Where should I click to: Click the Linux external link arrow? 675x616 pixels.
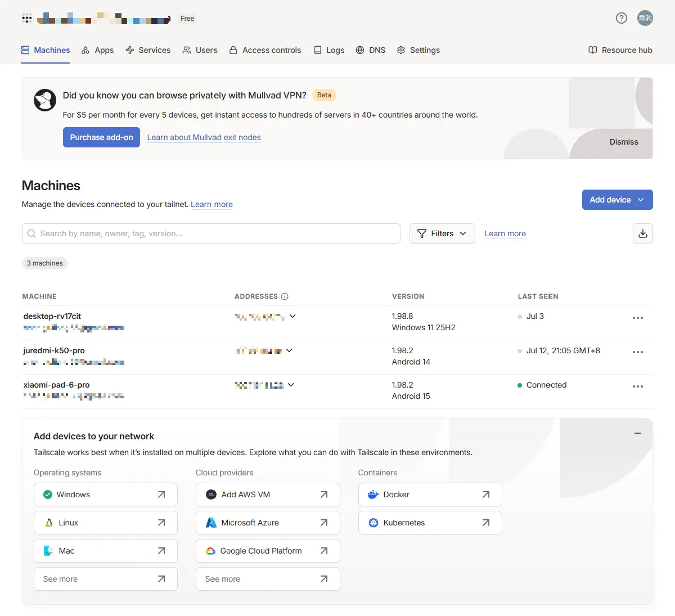[x=161, y=523]
